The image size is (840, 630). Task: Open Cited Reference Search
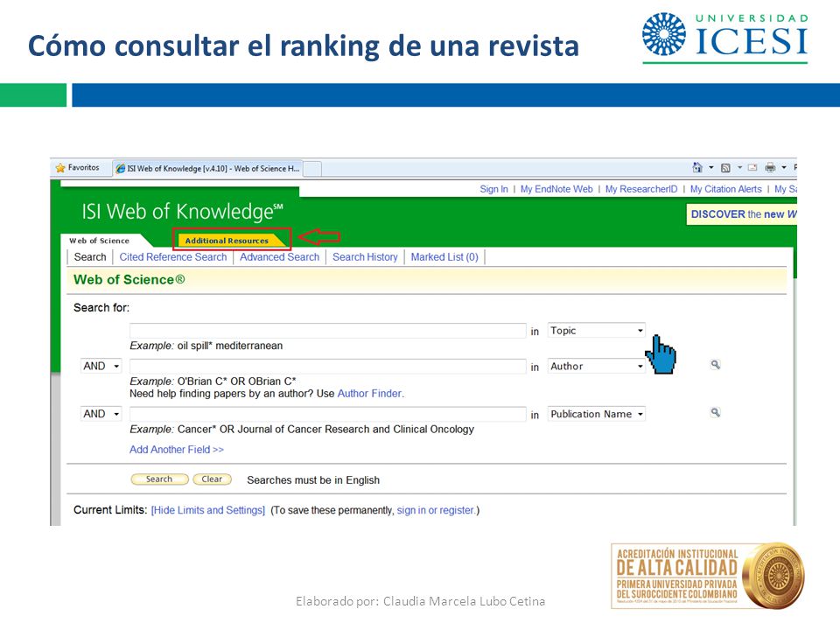pyautogui.click(x=173, y=257)
